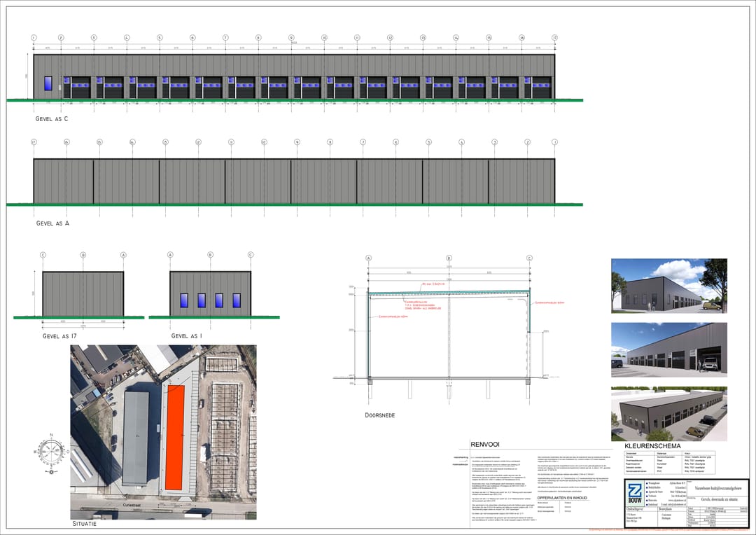Click grid marker 1 above Gevel as C
The image size is (756, 535).
33,37
